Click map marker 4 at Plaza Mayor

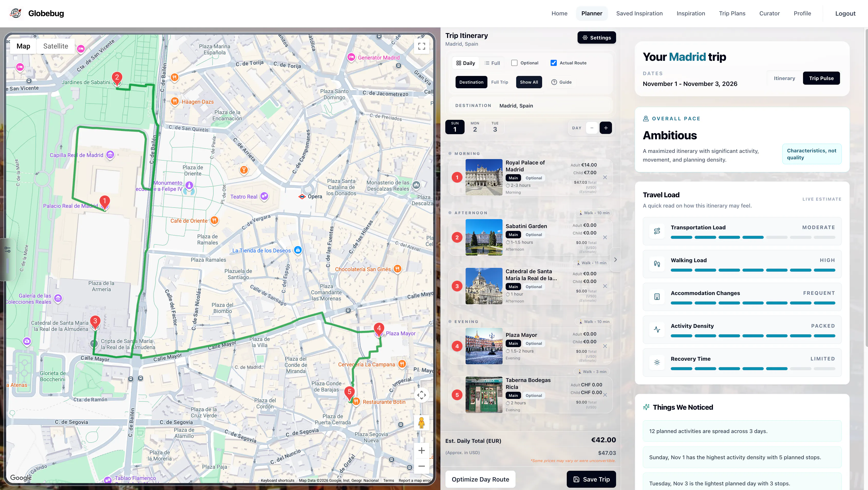click(x=379, y=330)
